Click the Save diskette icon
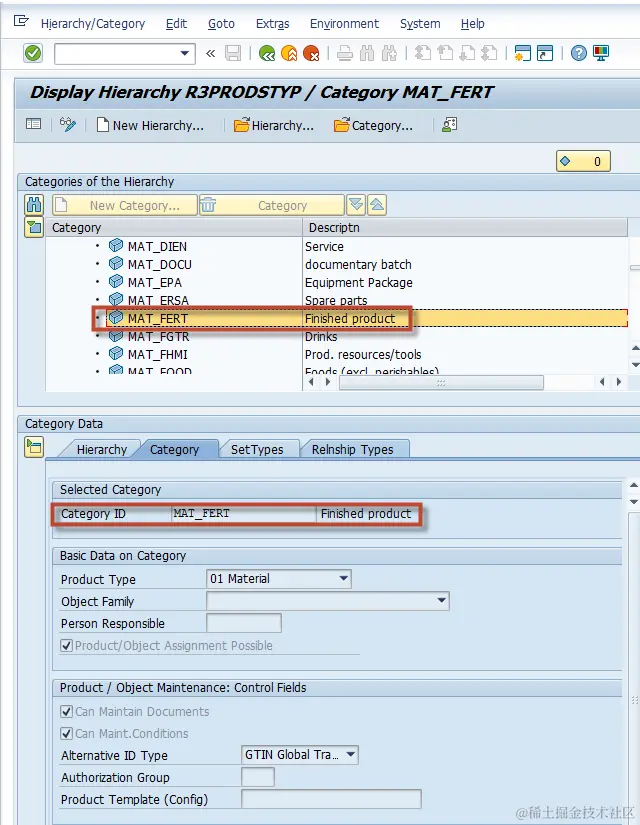Image resolution: width=640 pixels, height=825 pixels. tap(233, 53)
